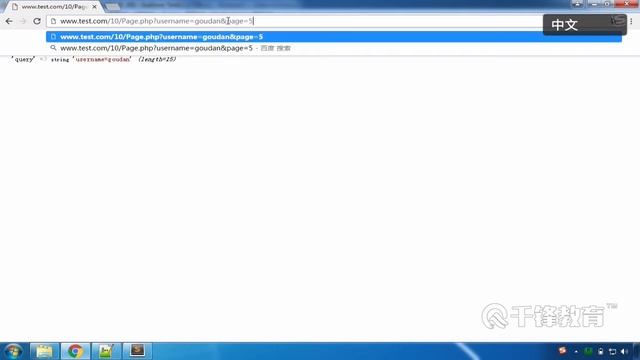This screenshot has height=360, width=640.
Task: Click the volume speaker tray icon
Action: (x=624, y=351)
